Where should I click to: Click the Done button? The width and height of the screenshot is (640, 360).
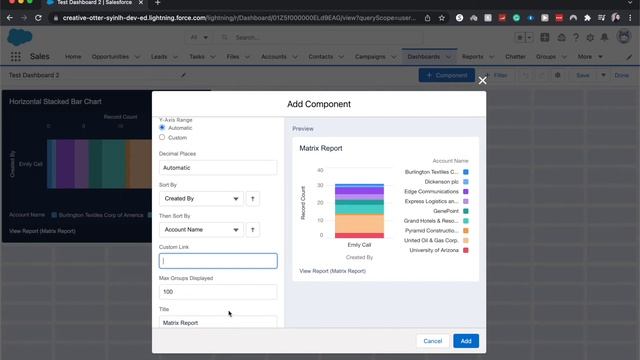click(622, 76)
